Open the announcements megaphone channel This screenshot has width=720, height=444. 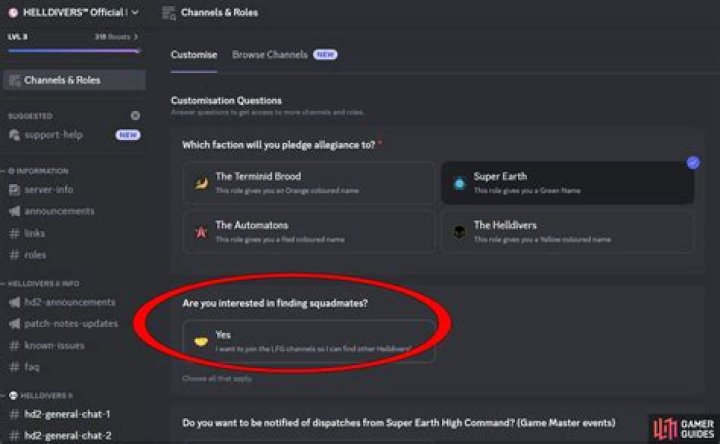(x=59, y=211)
